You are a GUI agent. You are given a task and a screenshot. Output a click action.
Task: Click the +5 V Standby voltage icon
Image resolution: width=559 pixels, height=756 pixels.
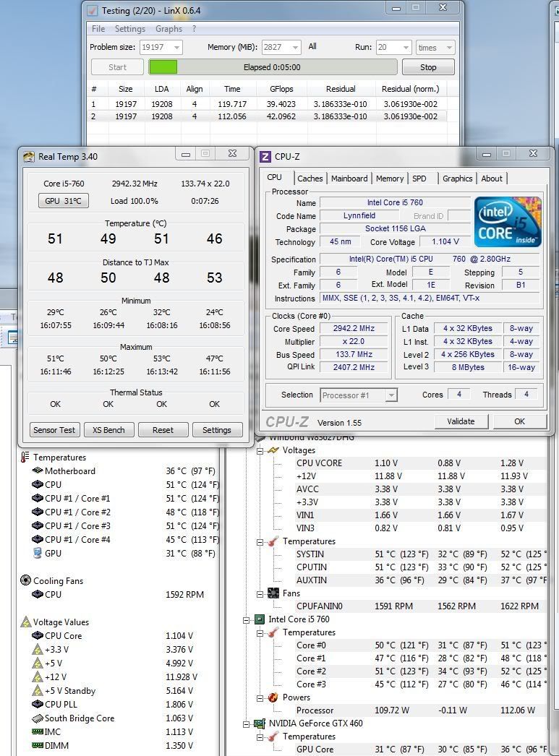pyautogui.click(x=37, y=690)
